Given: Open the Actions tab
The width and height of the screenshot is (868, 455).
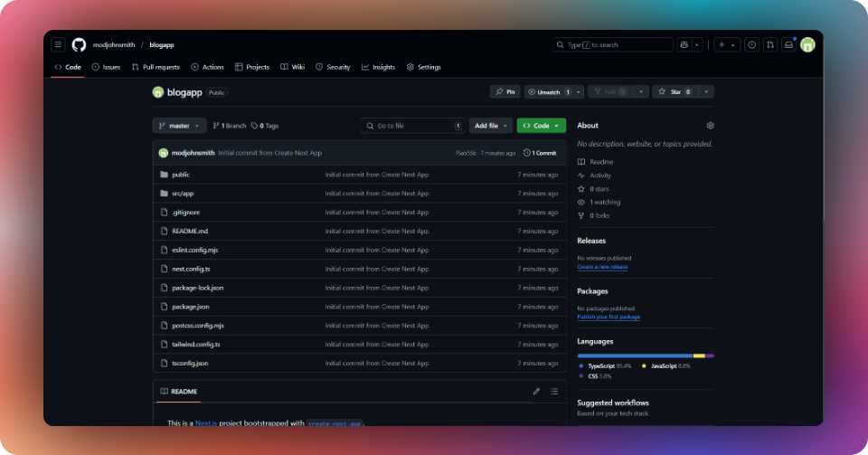Looking at the screenshot, I should click(x=208, y=67).
